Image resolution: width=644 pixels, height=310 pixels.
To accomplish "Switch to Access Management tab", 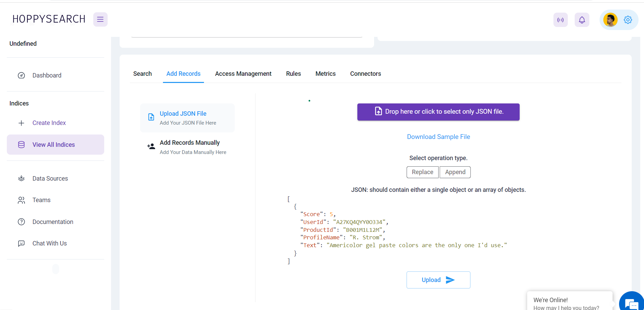I will click(x=243, y=74).
